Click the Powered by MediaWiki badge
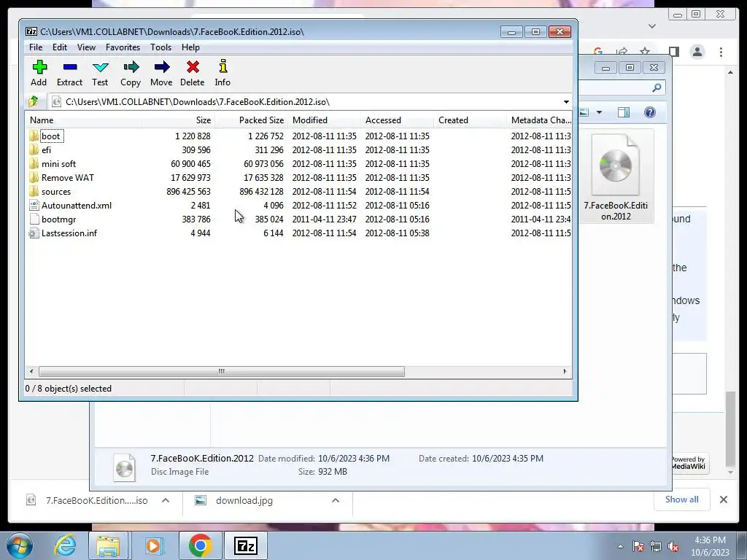 [690, 463]
